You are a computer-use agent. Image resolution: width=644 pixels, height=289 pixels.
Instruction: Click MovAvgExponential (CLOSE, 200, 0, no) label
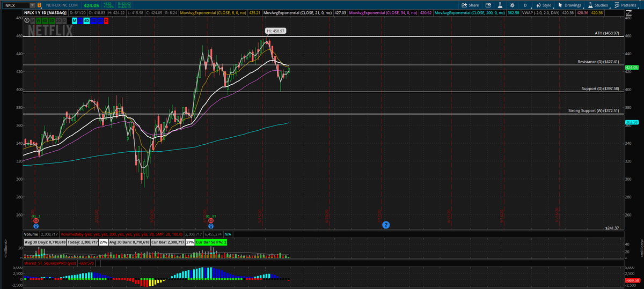(x=470, y=13)
